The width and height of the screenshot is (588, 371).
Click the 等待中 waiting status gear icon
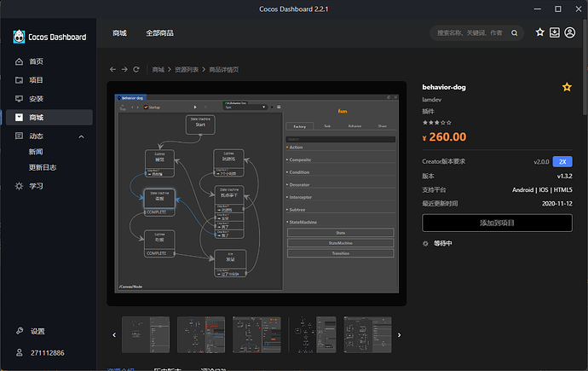tap(425, 243)
